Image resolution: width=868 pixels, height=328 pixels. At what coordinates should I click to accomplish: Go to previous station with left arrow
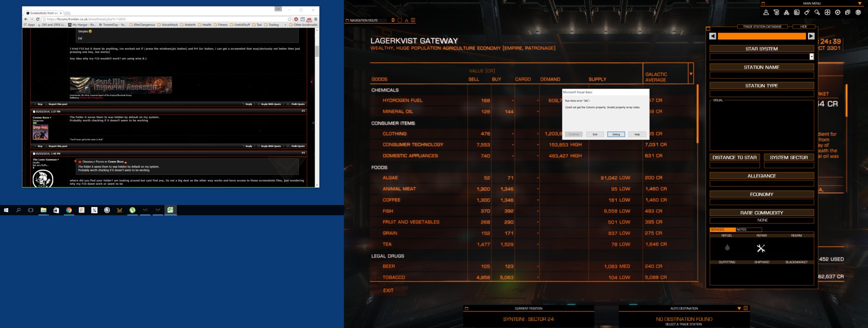[x=713, y=36]
